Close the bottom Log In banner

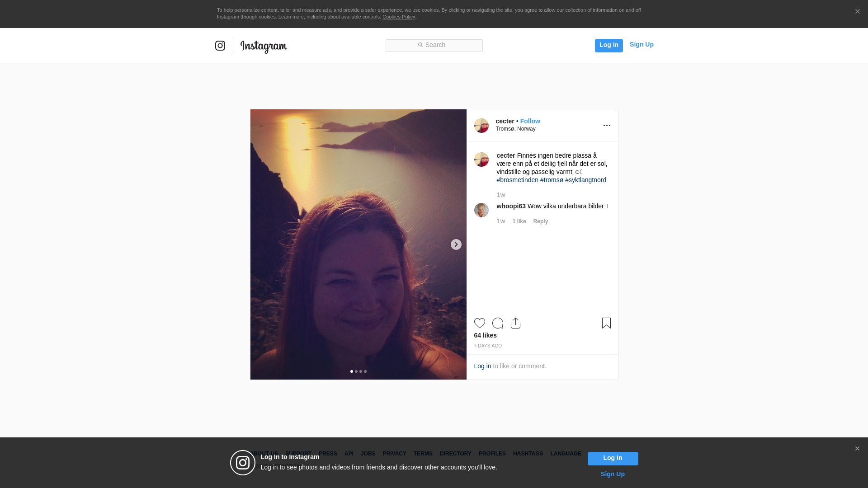pyautogui.click(x=857, y=449)
